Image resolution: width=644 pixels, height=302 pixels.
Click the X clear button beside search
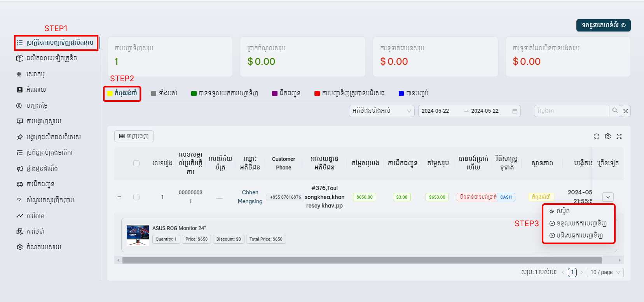pos(626,111)
